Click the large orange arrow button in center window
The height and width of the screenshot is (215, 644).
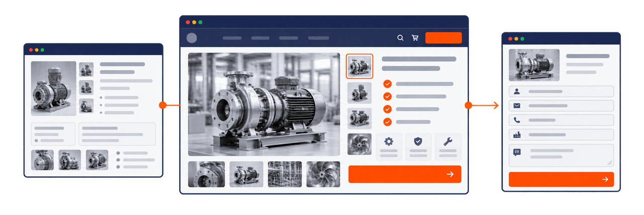[x=405, y=174]
